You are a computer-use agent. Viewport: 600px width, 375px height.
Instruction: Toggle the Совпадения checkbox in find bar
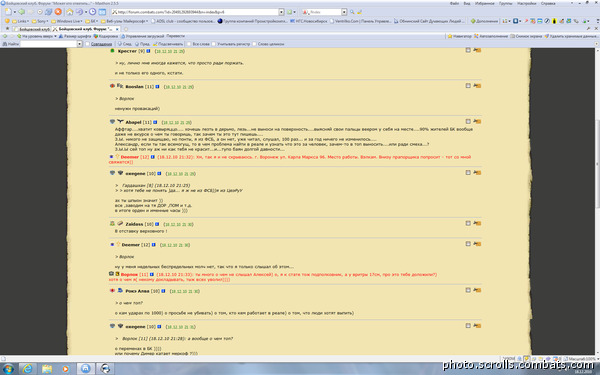(x=88, y=44)
